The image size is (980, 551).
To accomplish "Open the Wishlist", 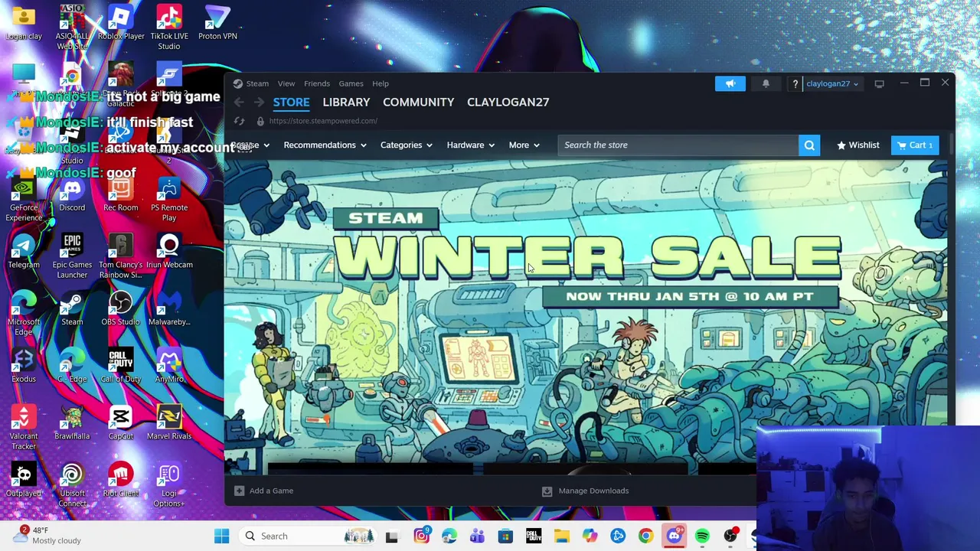I will click(x=857, y=145).
